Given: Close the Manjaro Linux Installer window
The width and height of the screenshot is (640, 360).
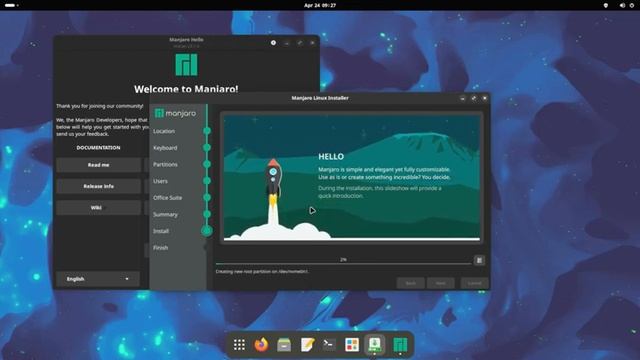Looking at the screenshot, I should click(484, 98).
